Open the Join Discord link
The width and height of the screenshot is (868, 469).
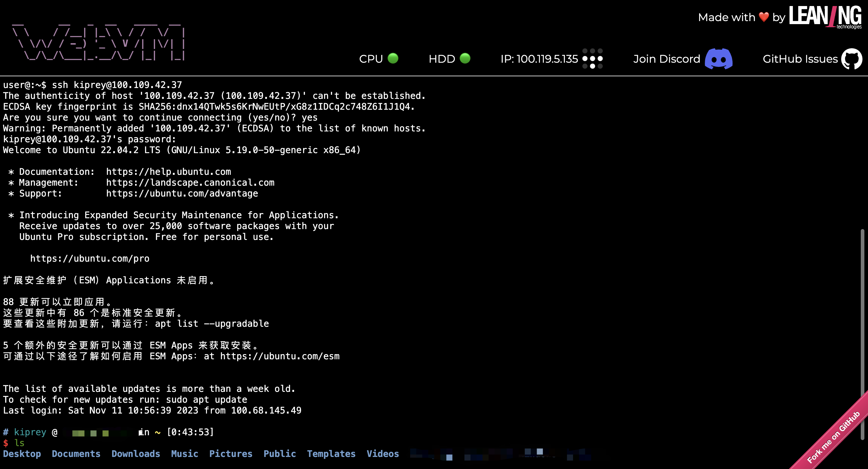point(666,59)
